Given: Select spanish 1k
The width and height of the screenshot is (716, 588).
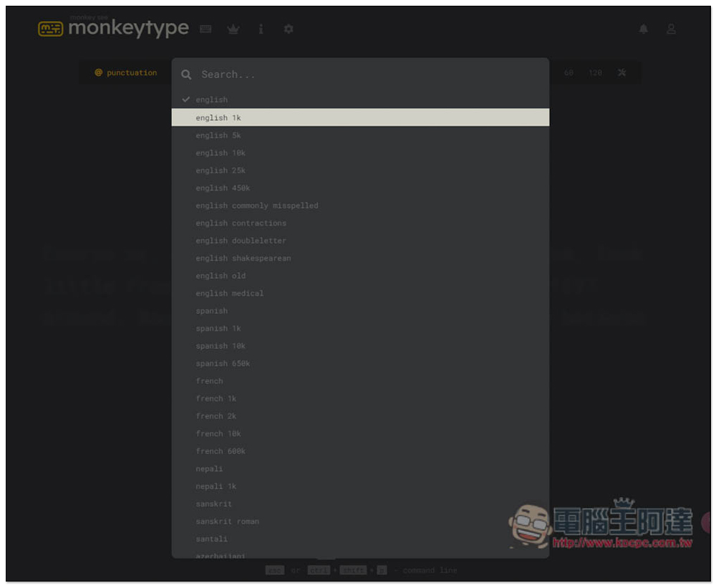Looking at the screenshot, I should 360,329.
